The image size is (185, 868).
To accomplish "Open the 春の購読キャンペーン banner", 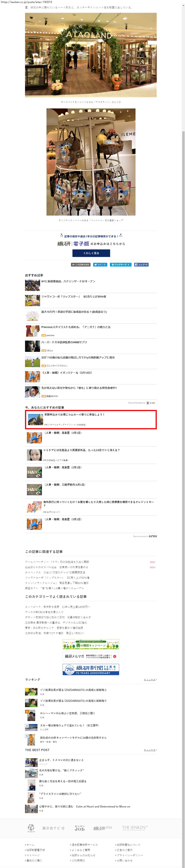I will click(x=91, y=645).
